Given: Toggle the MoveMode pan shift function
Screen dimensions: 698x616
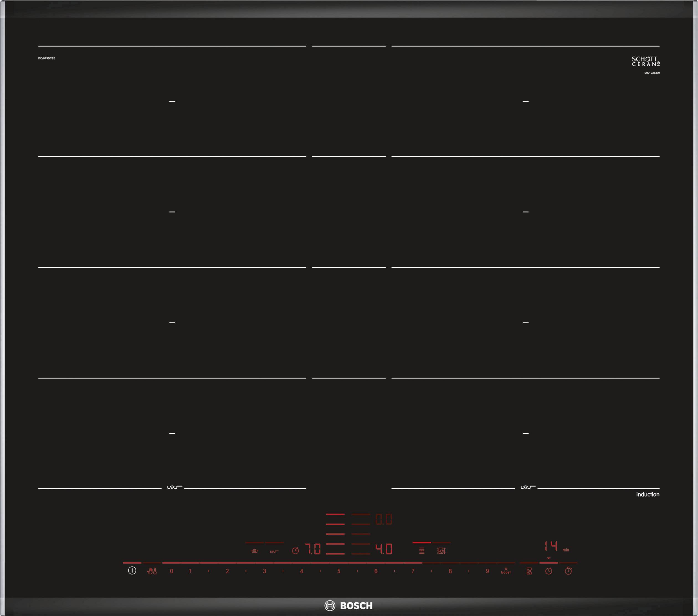Looking at the screenshot, I should point(441,551).
